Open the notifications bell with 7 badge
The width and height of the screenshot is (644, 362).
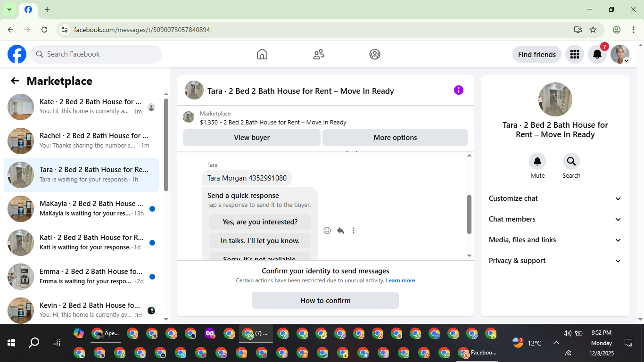pos(597,54)
